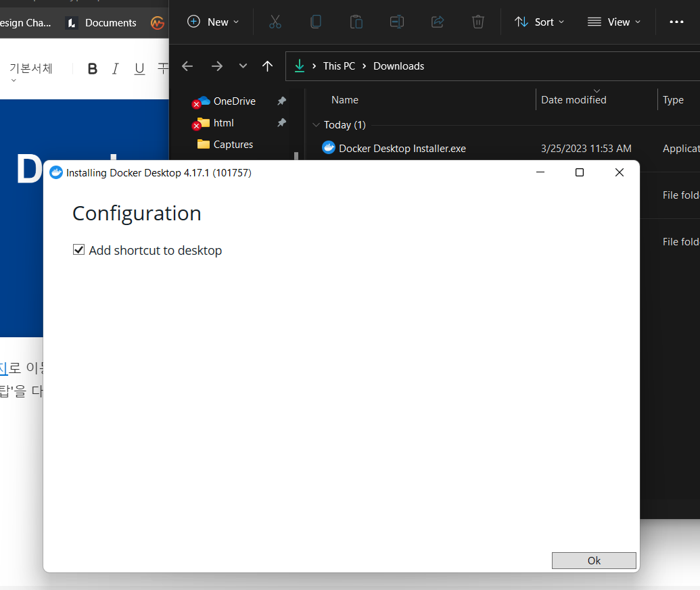Select This PC in the address breadcrumb

[x=339, y=66]
